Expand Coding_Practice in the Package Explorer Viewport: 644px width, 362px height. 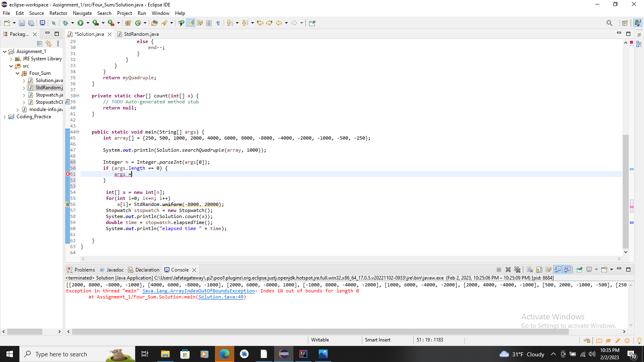click(5, 117)
